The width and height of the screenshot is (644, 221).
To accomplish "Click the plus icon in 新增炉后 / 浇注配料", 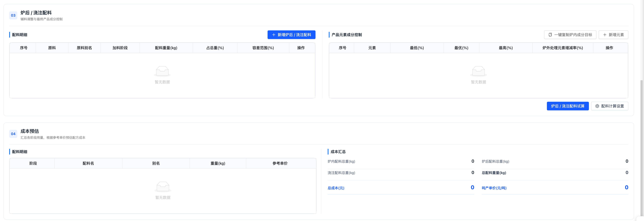I will point(274,35).
